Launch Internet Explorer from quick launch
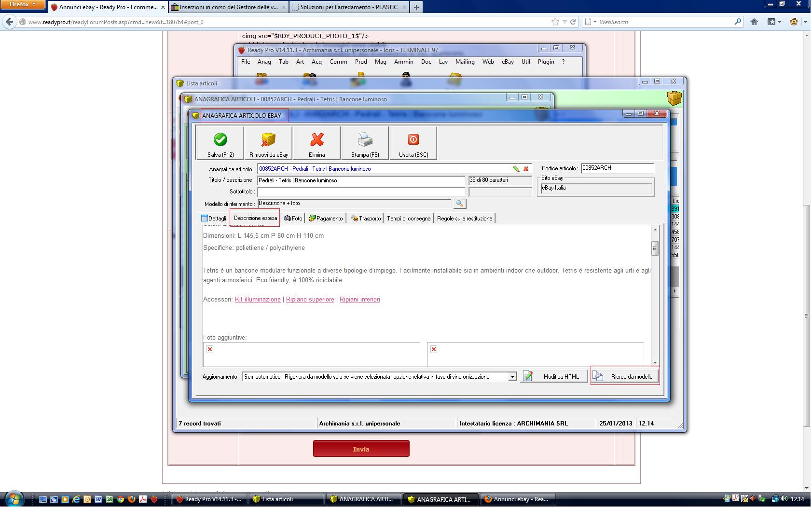 point(76,499)
